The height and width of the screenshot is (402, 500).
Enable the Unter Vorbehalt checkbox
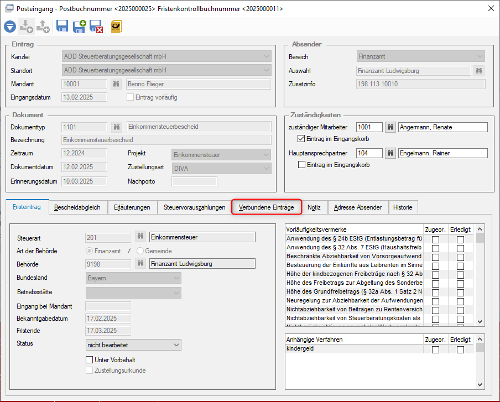pos(89,360)
